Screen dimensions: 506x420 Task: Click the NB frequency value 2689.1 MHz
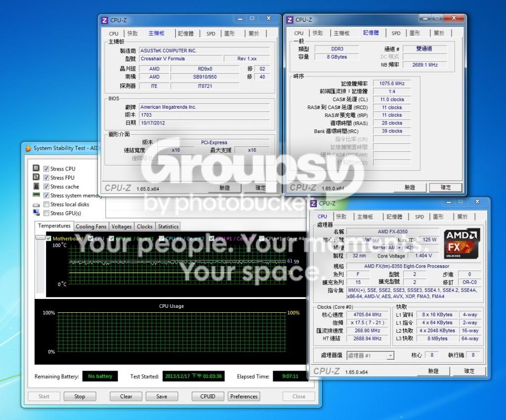(425, 65)
